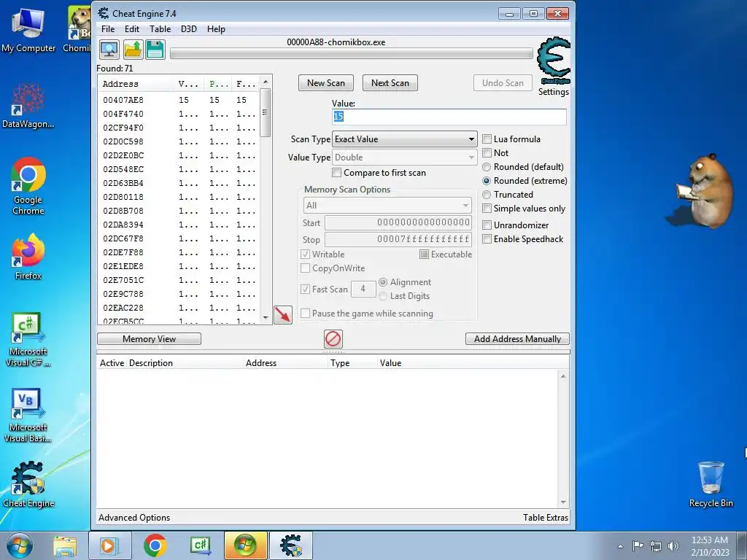Enable Simple values only checkbox

point(487,209)
